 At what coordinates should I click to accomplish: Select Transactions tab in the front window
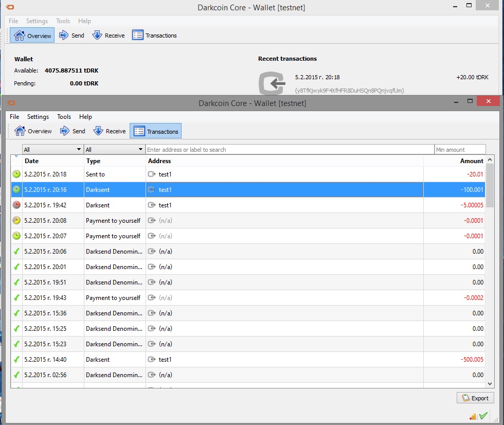point(155,131)
